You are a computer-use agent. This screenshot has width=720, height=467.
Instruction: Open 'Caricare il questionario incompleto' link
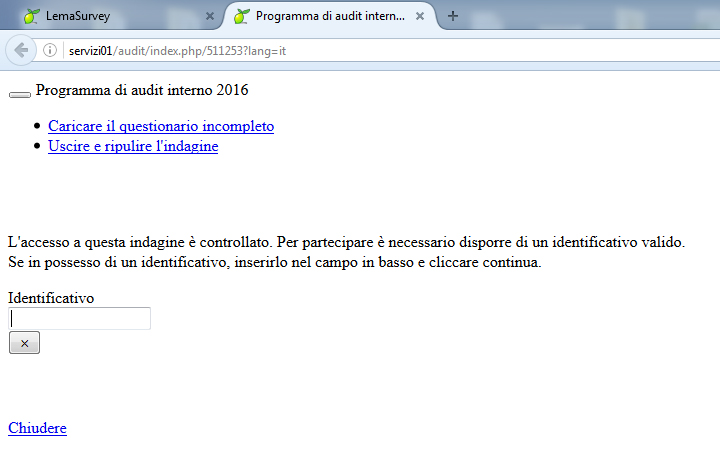pyautogui.click(x=161, y=126)
